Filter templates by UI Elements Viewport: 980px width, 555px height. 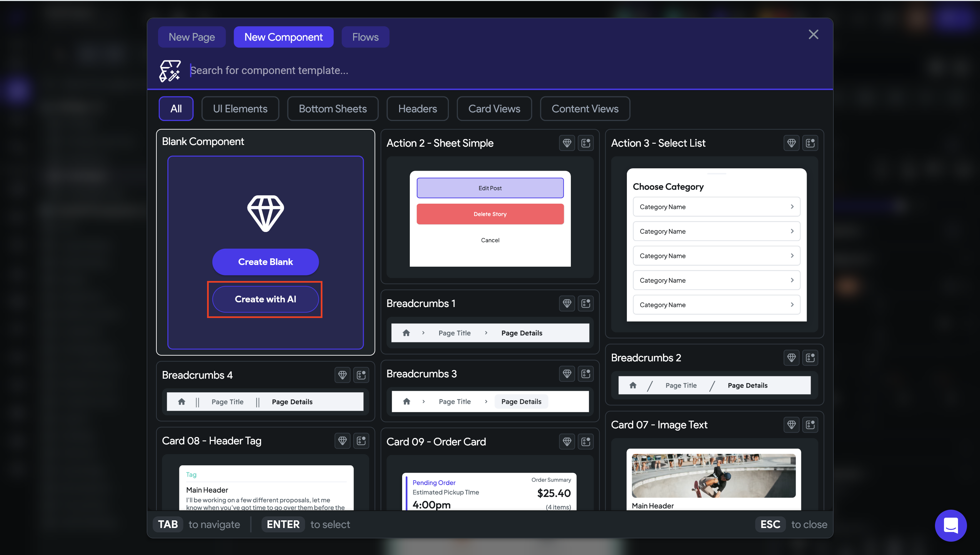[x=240, y=109]
